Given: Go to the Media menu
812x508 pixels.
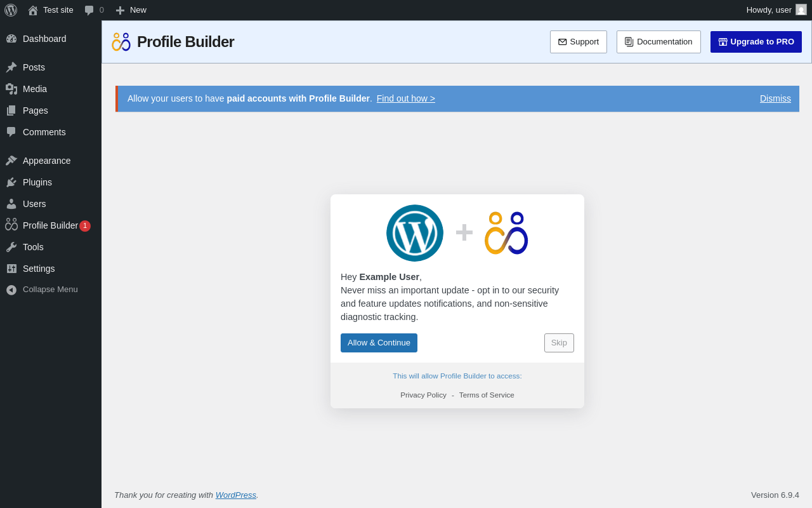Looking at the screenshot, I should tap(51, 89).
